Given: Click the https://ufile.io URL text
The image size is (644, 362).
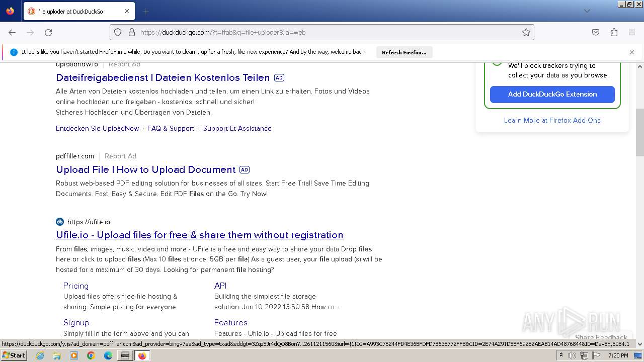Looking at the screenshot, I should pos(89,222).
